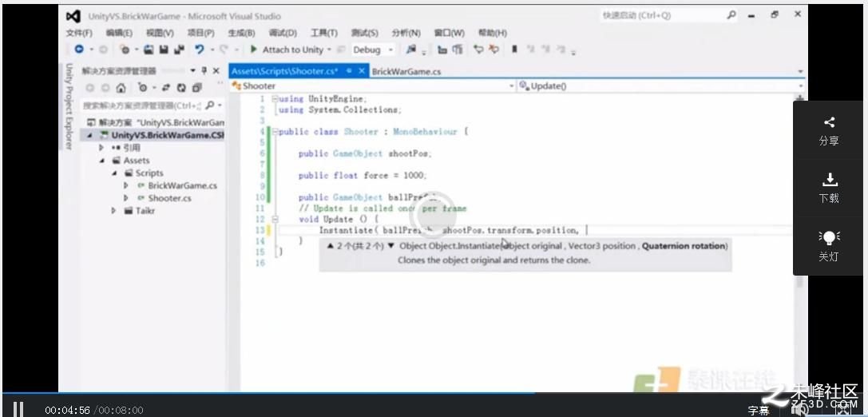The height and width of the screenshot is (417, 868).
Task: Click the Open File toolbar icon
Action: click(149, 50)
